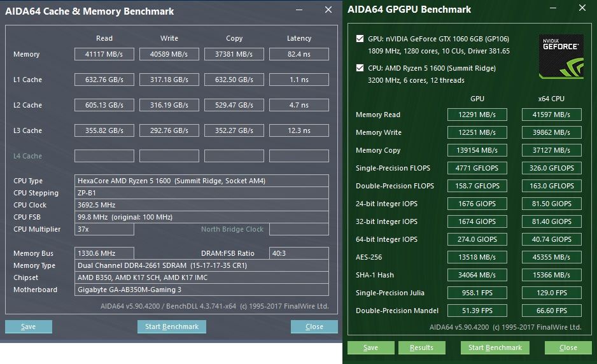Click GPU AES-256 value 13518 MB/s
Image resolution: width=597 pixels, height=364 pixels.
477,257
